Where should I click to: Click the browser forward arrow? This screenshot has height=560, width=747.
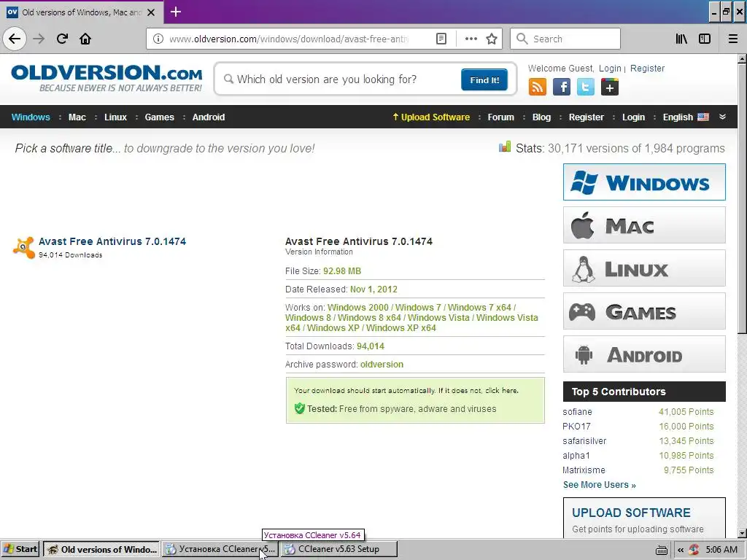[39, 39]
